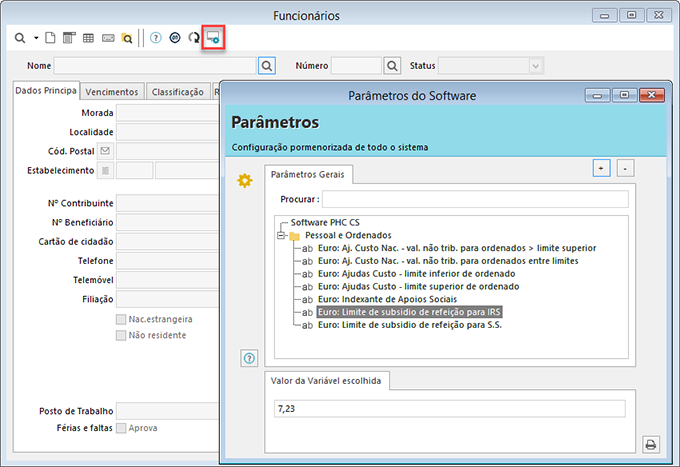Select Ajudas Custo limite inferior de ordenado
The width and height of the screenshot is (680, 467).
416,274
